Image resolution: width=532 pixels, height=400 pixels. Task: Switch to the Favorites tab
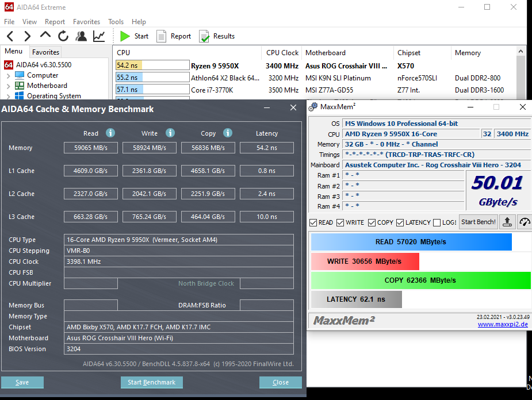45,52
